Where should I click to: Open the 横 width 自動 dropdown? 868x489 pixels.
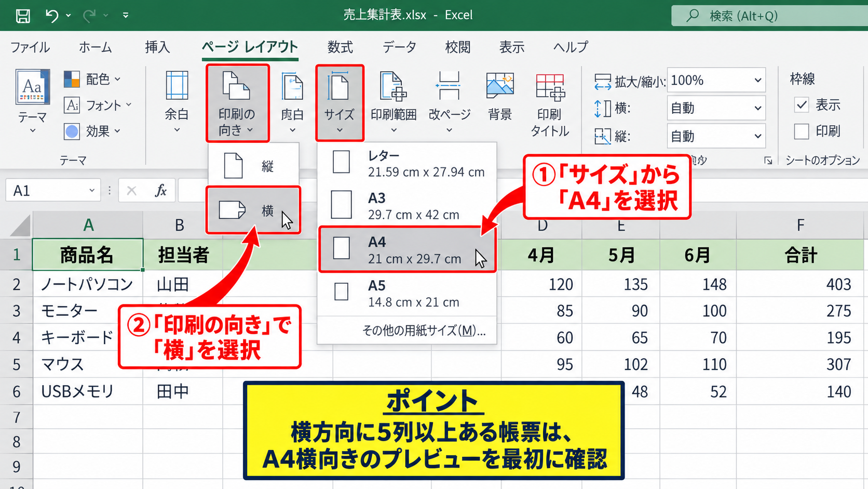(716, 108)
